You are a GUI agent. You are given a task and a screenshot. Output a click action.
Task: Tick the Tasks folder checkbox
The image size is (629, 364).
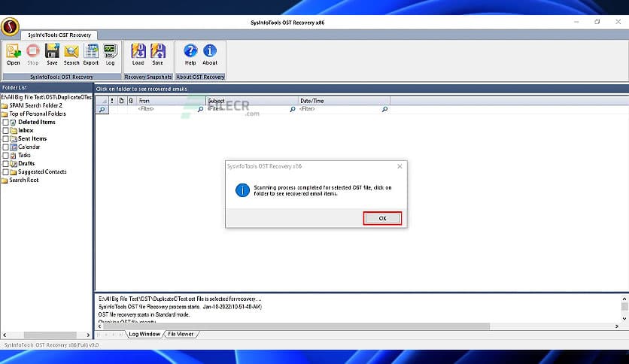[x=5, y=155]
